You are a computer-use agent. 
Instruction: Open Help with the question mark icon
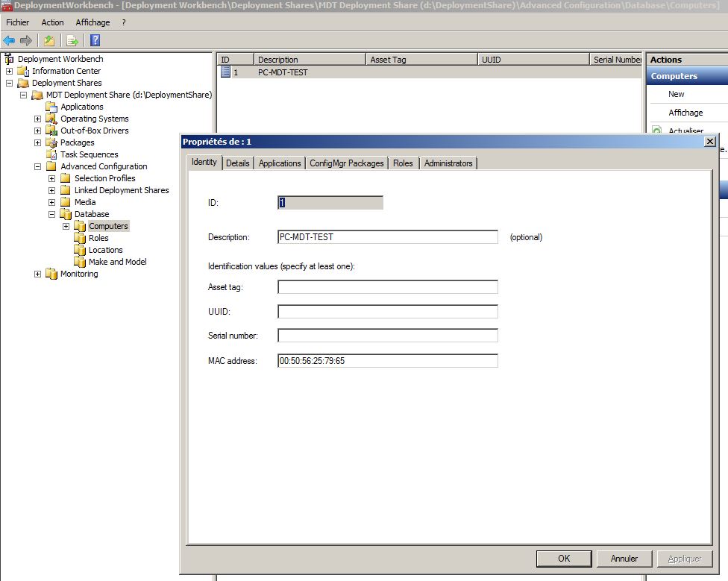tap(95, 40)
